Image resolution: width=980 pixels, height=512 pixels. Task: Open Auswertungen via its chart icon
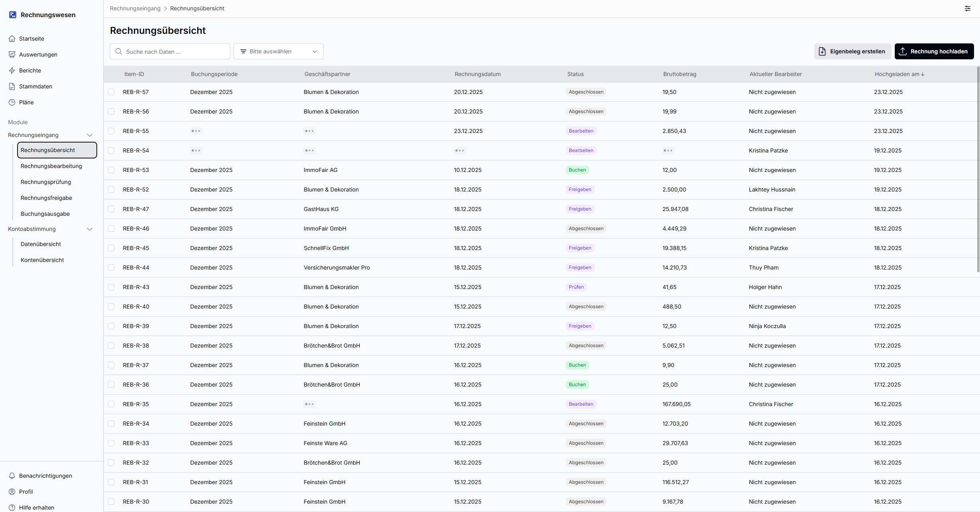click(x=12, y=55)
